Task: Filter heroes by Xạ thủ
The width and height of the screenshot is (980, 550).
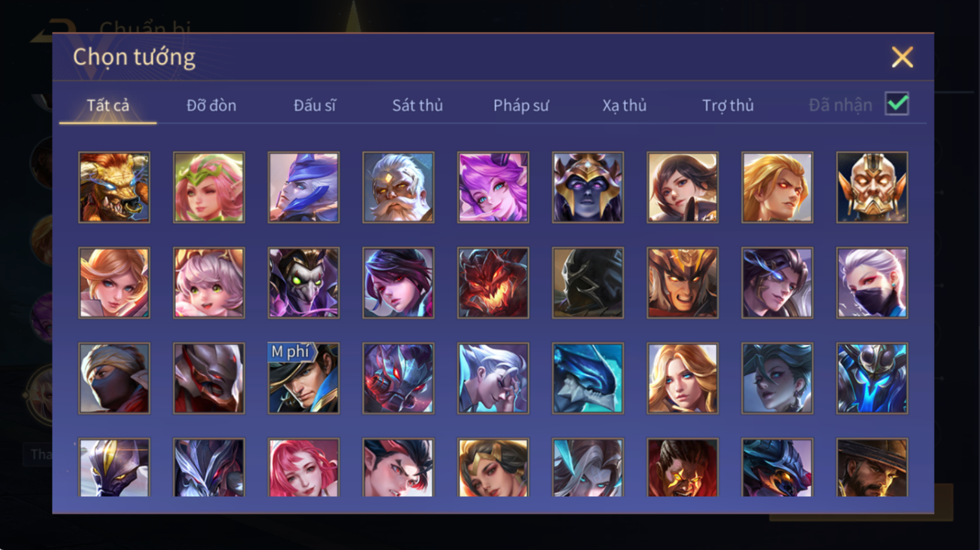Action: click(x=624, y=105)
